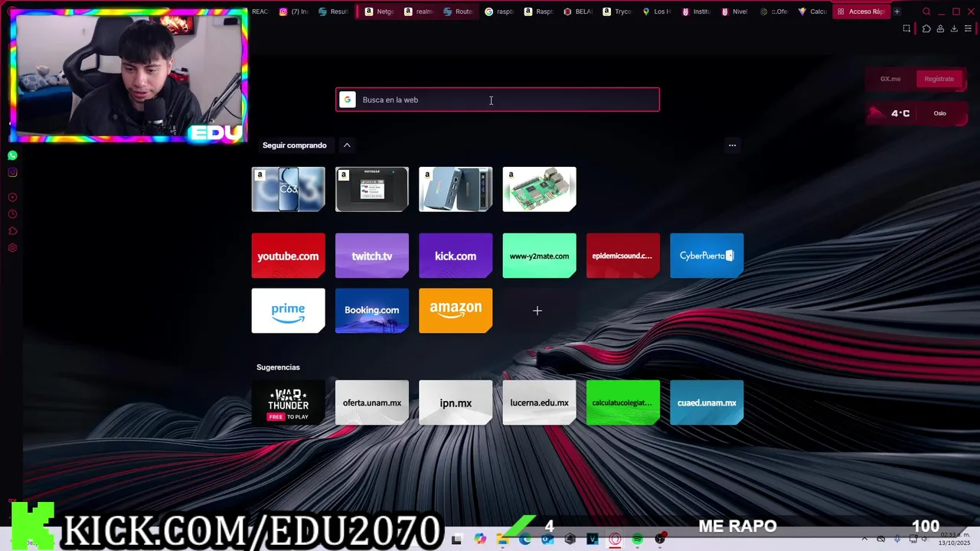Viewport: 980px width, 551px height.
Task: Open Outlook on the taskbar
Action: click(547, 539)
